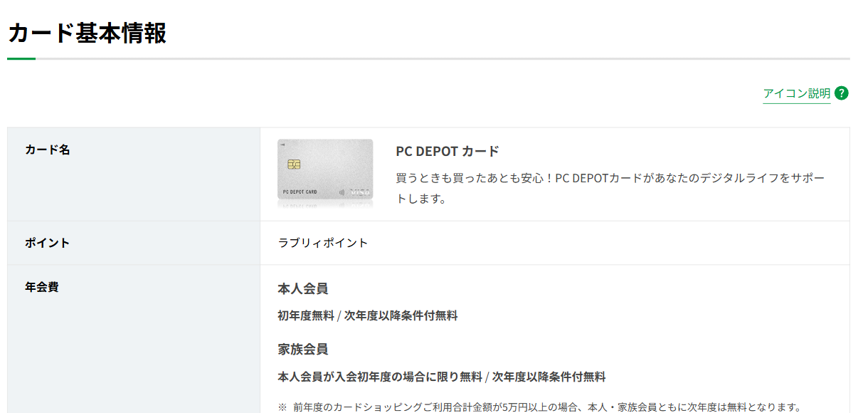
Task: Click the カード基本情報 heading
Action: [87, 33]
